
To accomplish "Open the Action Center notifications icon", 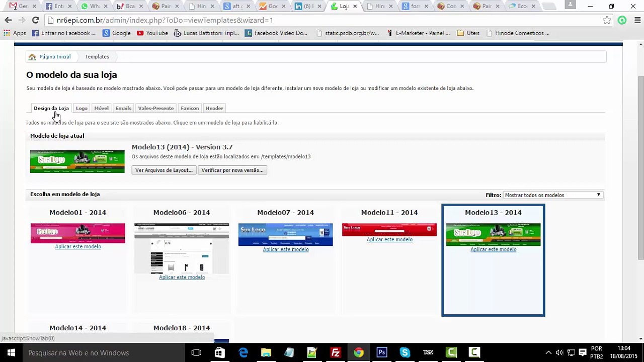I will click(x=583, y=352).
